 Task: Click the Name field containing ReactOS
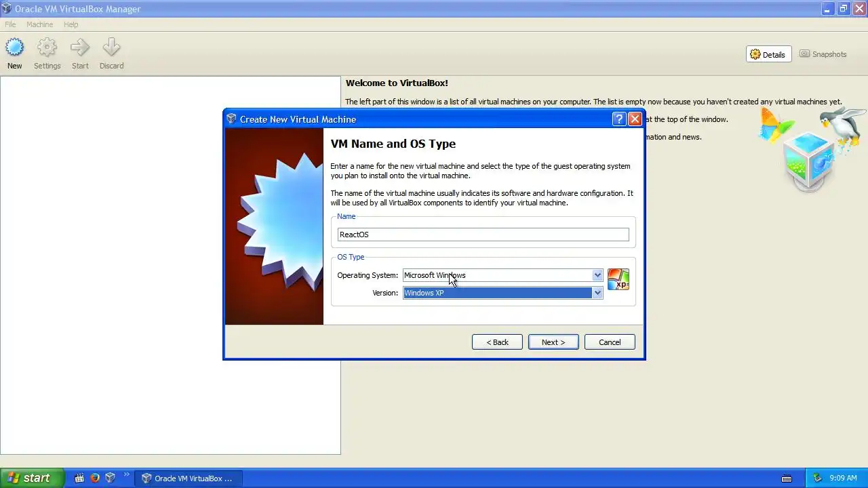click(x=483, y=235)
